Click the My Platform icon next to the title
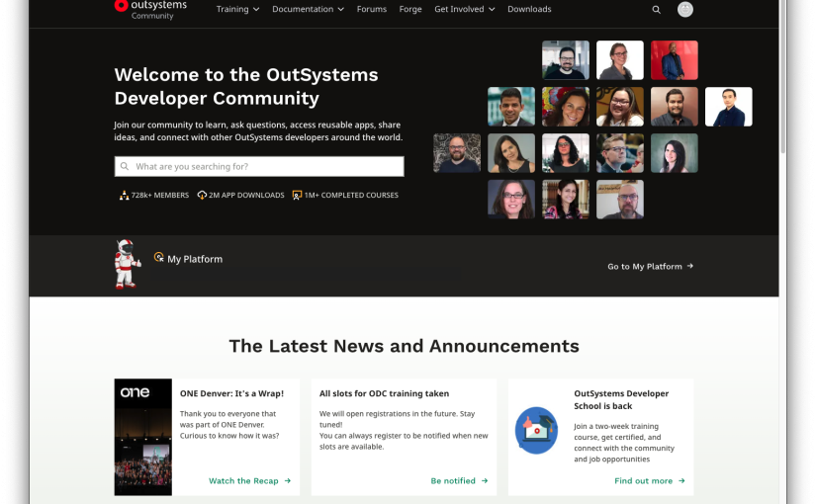Viewport: 816px width, 504px height. coord(159,257)
